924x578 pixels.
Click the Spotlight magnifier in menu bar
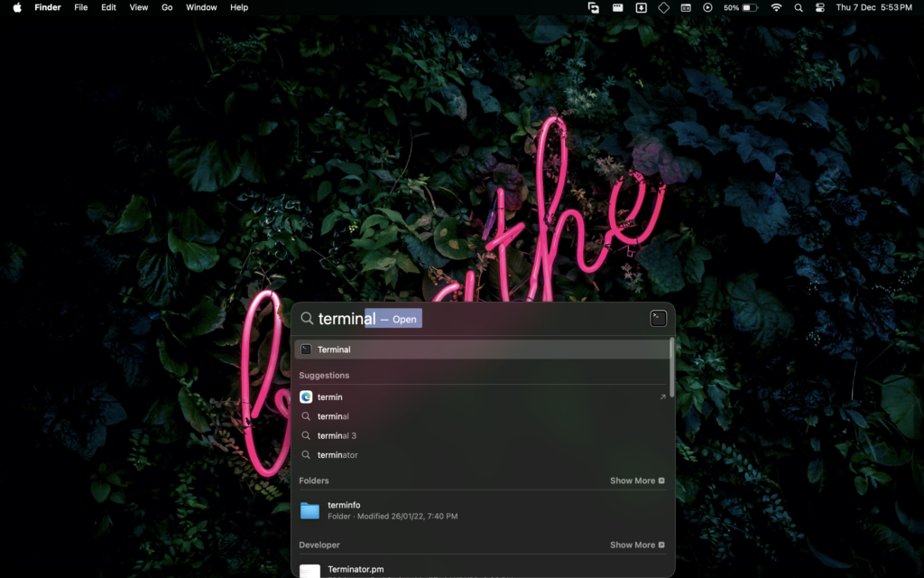pyautogui.click(x=799, y=7)
